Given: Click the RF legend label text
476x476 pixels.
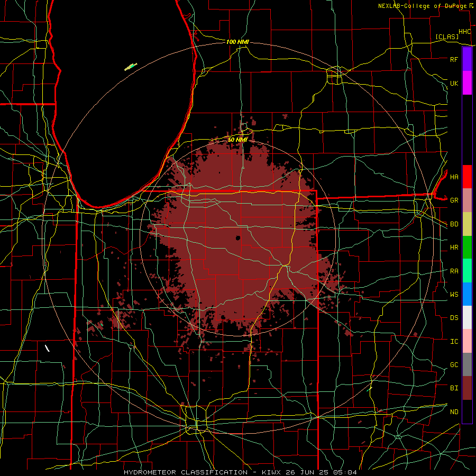Looking at the screenshot, I should (454, 59).
